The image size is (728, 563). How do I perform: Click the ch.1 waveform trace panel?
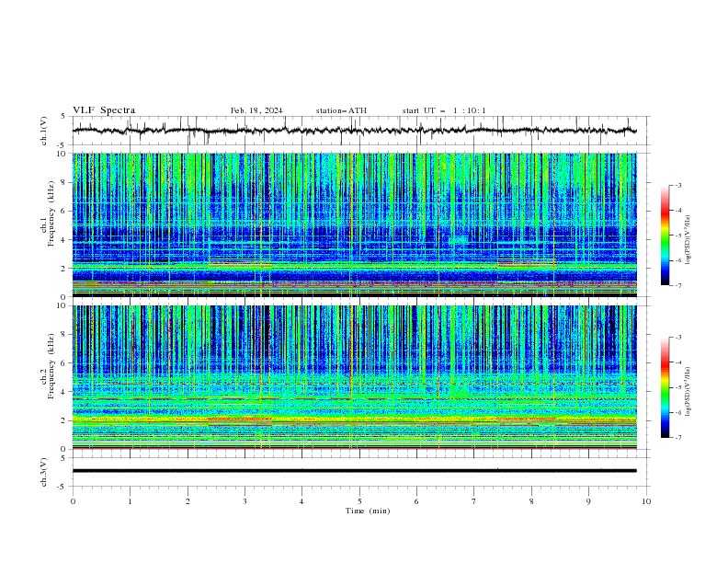tap(360, 131)
